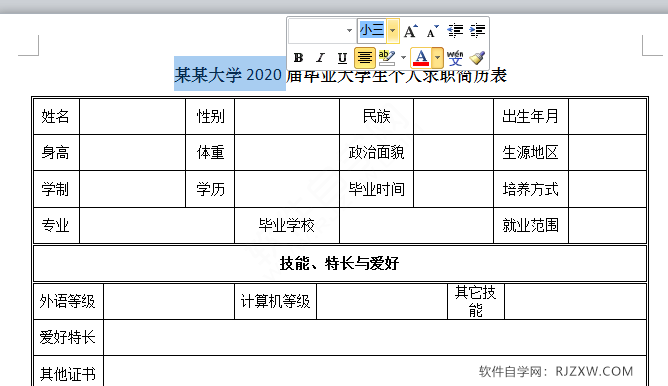Click the font size box showing 小三

(372, 31)
